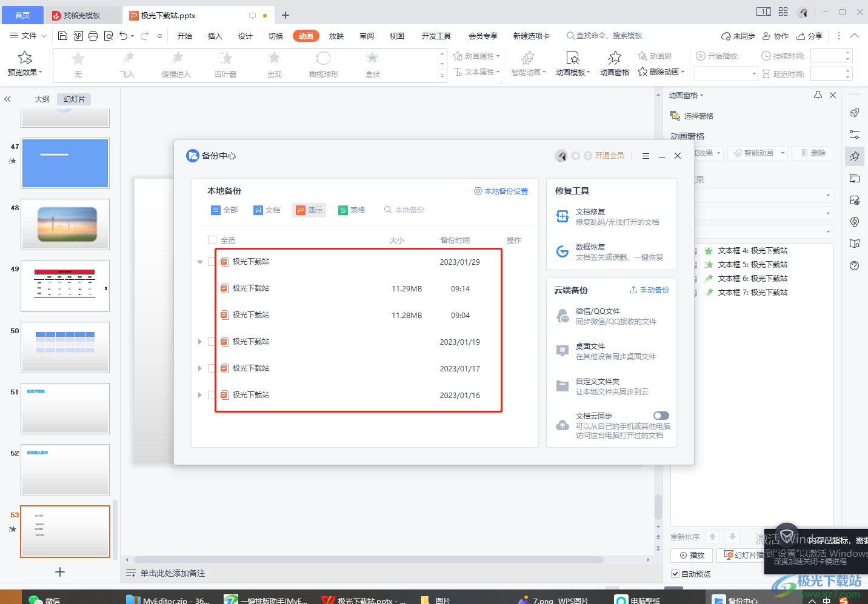Select slide 50 thumbnail

pyautogui.click(x=65, y=347)
